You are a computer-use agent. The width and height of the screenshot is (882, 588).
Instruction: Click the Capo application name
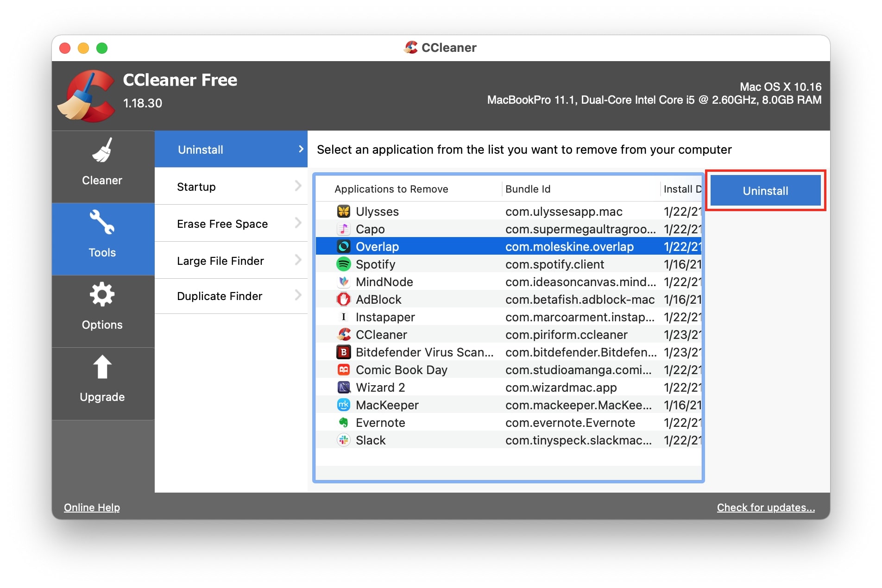(x=370, y=229)
